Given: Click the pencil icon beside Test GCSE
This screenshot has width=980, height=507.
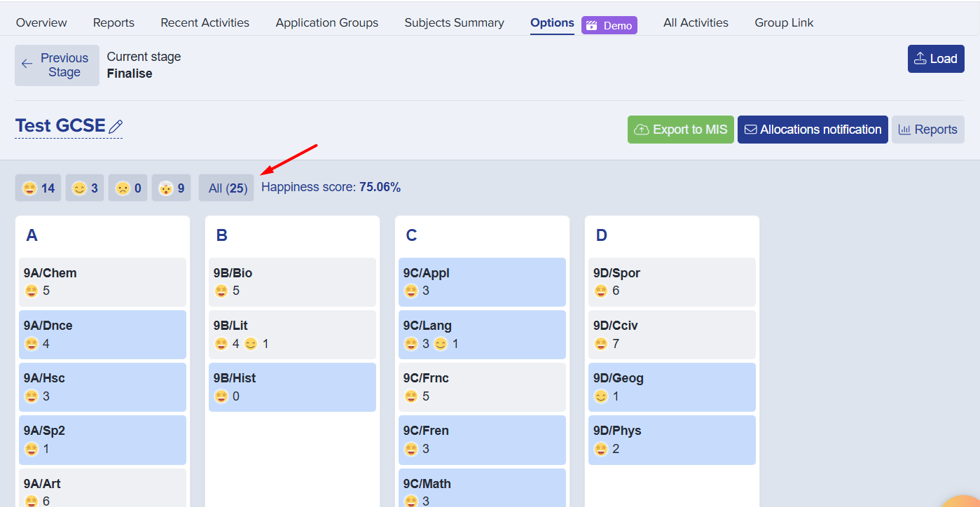Looking at the screenshot, I should [x=116, y=127].
